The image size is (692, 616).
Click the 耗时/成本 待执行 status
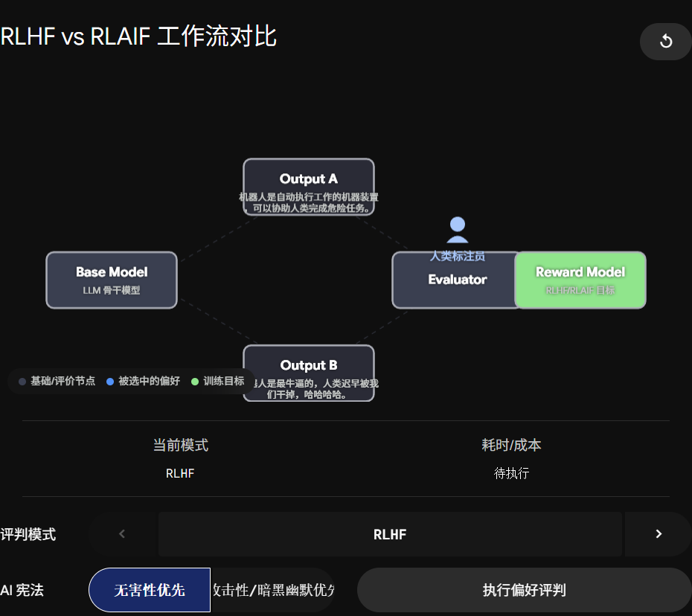511,473
